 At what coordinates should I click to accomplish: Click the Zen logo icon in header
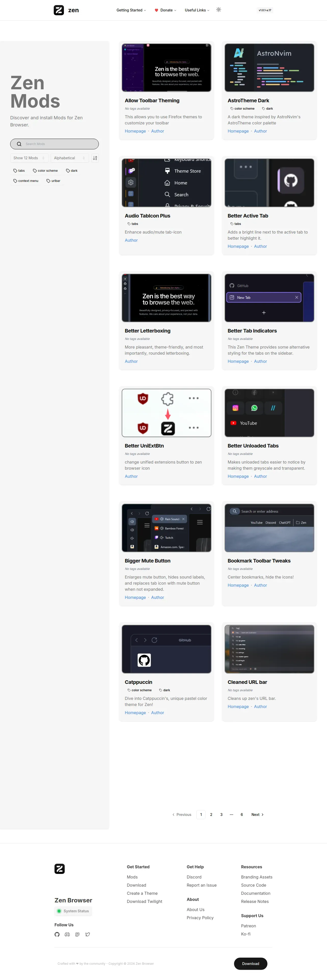point(59,10)
